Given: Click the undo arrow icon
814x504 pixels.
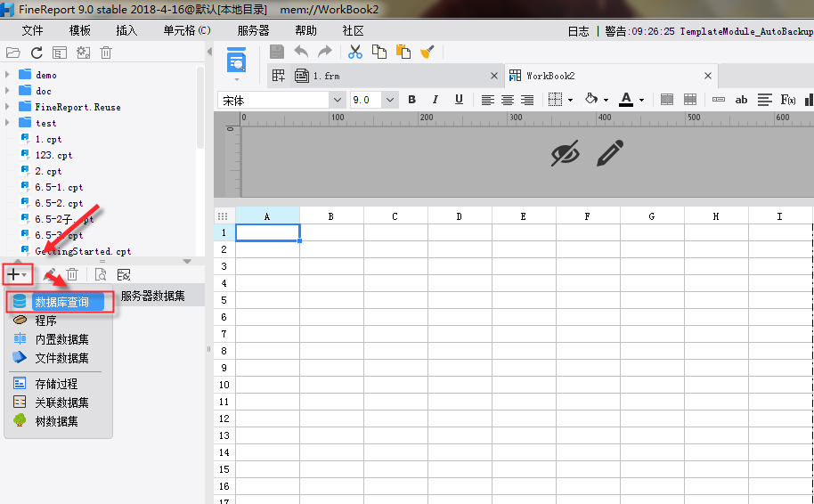Looking at the screenshot, I should point(301,52).
